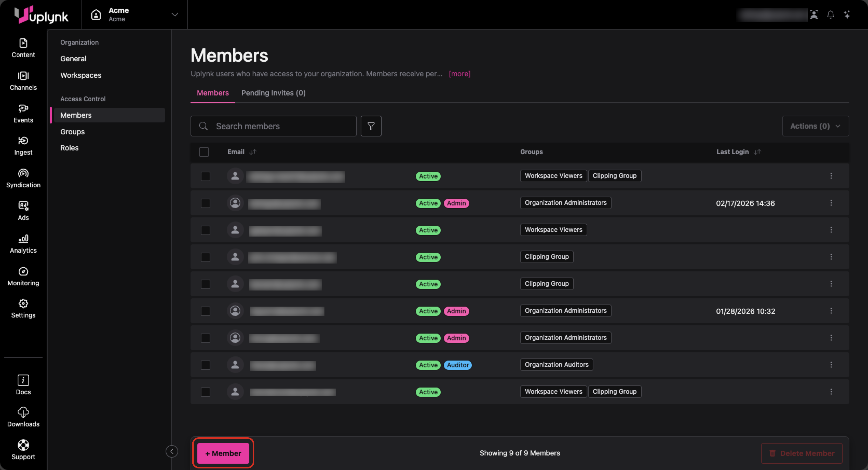Image resolution: width=868 pixels, height=470 pixels.
Task: Open the Ingest section icon
Action: pyautogui.click(x=23, y=146)
